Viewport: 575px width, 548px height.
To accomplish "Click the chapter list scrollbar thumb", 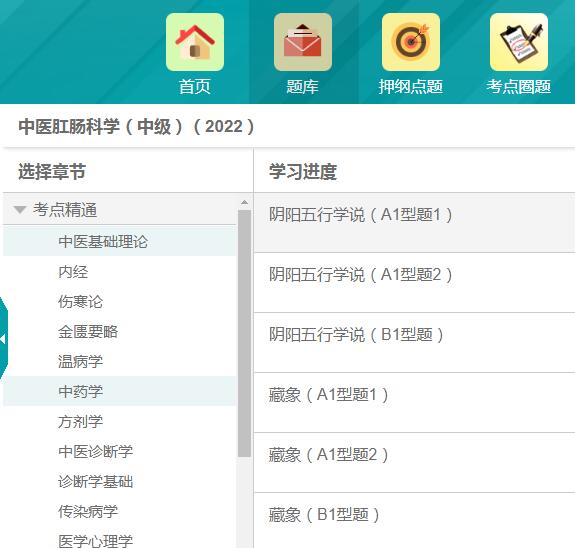I will coord(244,333).
